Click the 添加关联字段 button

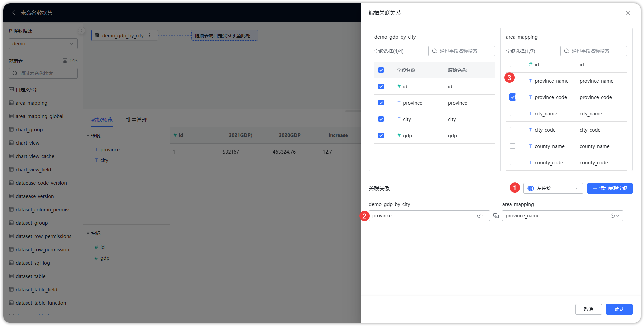[610, 188]
